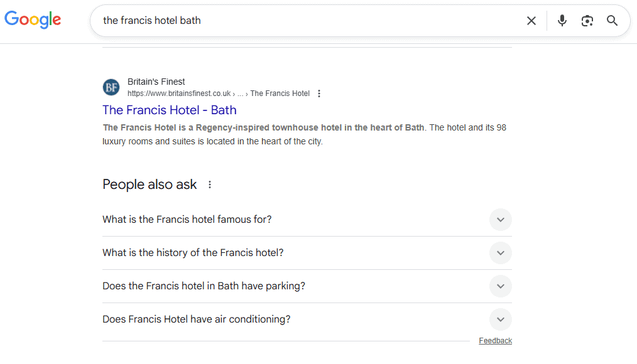Select the bolded 'The Francis Hotel' snippet text

pyautogui.click(x=264, y=127)
